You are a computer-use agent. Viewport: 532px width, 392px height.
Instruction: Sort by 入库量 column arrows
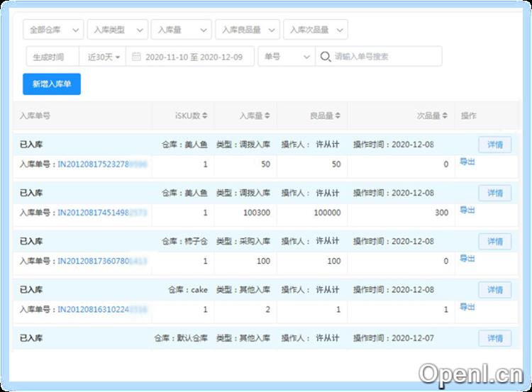click(267, 116)
